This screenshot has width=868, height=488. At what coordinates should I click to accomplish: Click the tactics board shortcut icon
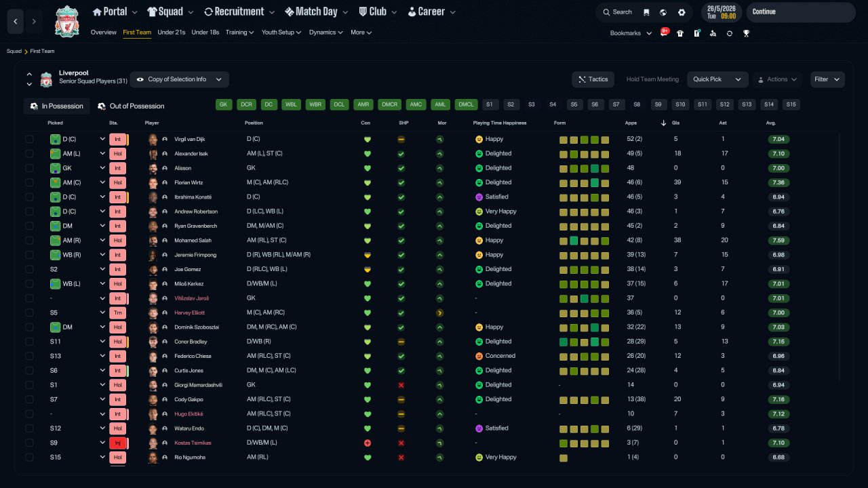[696, 33]
